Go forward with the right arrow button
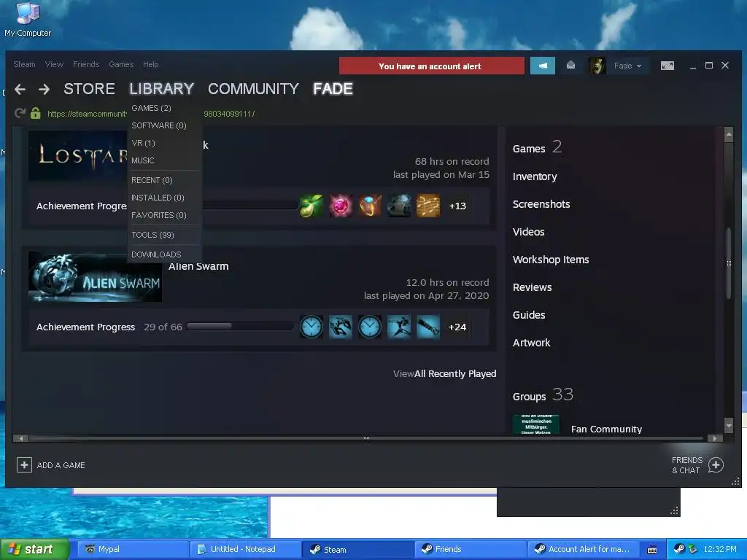This screenshot has width=747, height=560. [x=44, y=89]
